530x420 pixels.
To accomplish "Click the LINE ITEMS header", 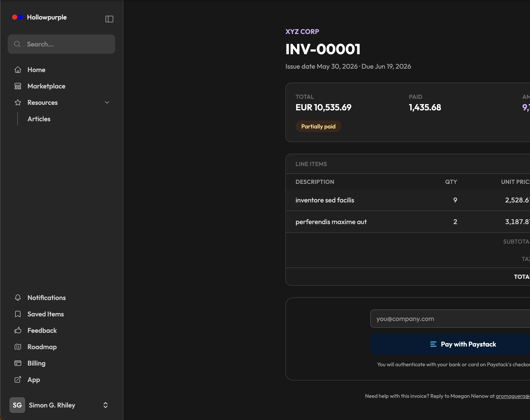I will (x=311, y=164).
